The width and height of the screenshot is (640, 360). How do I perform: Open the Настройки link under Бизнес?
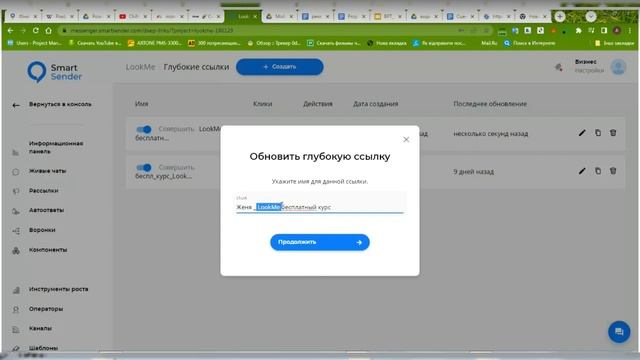[589, 70]
